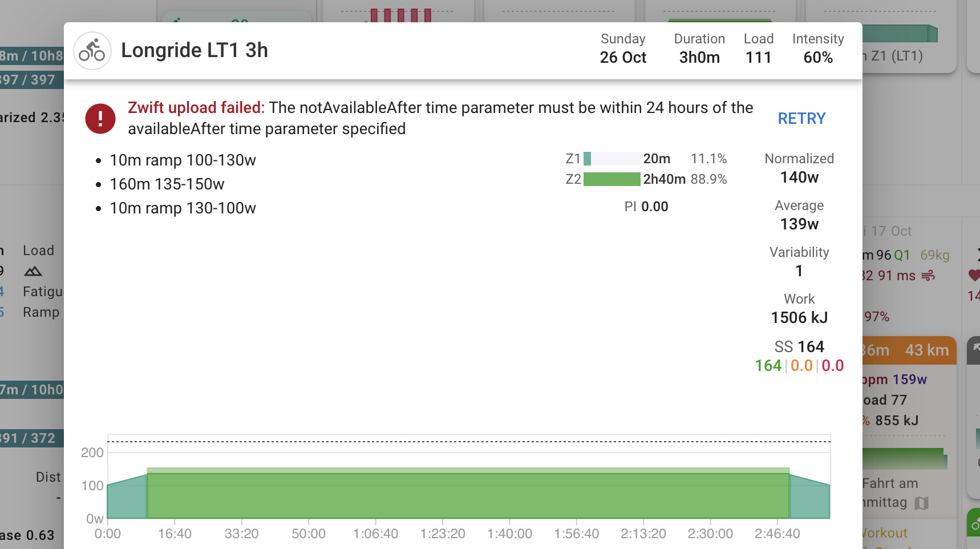Click the Load mountain icon in the sidebar

33,271
